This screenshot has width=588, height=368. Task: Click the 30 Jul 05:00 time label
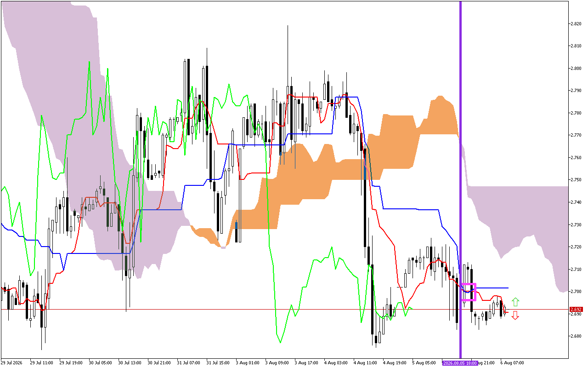click(x=100, y=363)
